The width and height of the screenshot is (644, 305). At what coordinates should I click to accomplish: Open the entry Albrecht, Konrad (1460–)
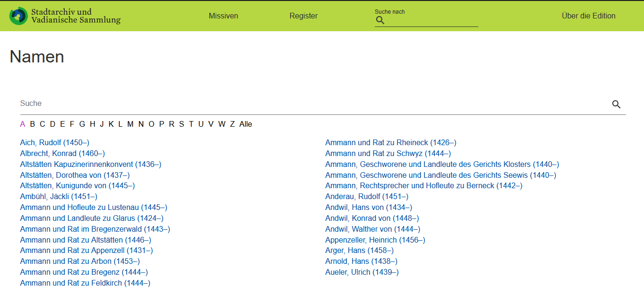click(62, 153)
